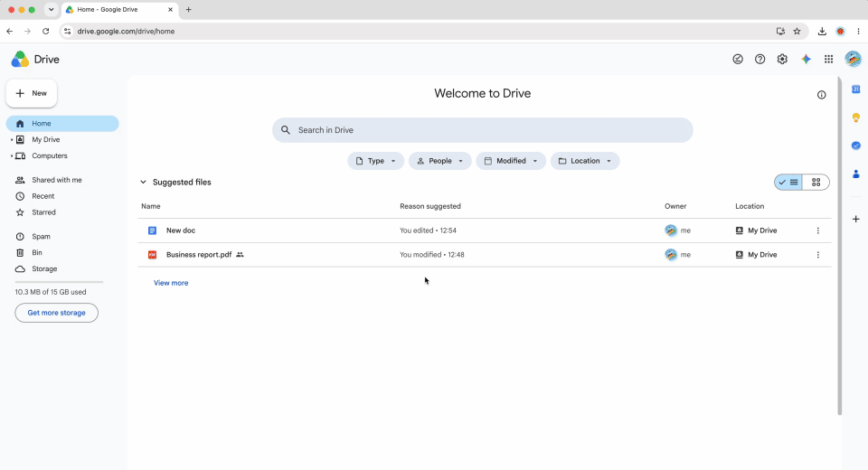Click in the Search in Drive field
The width and height of the screenshot is (868, 470).
pyautogui.click(x=482, y=130)
